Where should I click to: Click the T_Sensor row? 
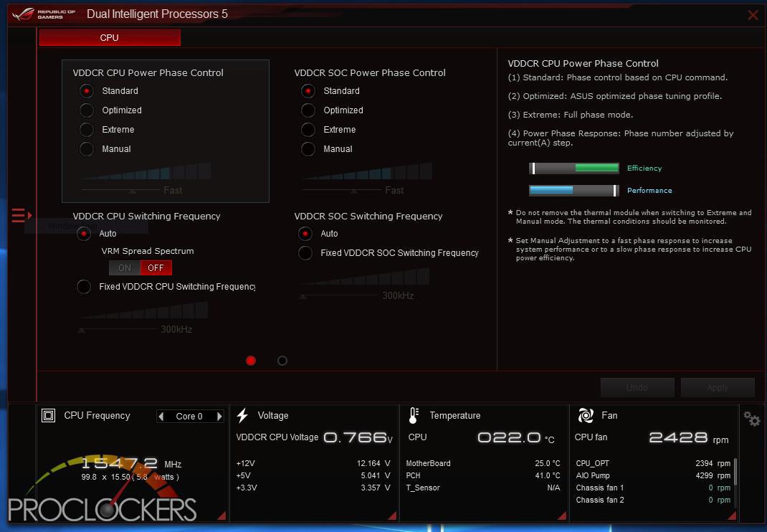coord(483,488)
